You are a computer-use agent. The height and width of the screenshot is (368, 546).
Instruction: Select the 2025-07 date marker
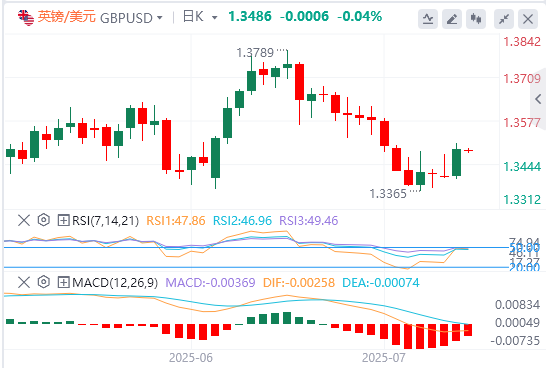click(384, 358)
